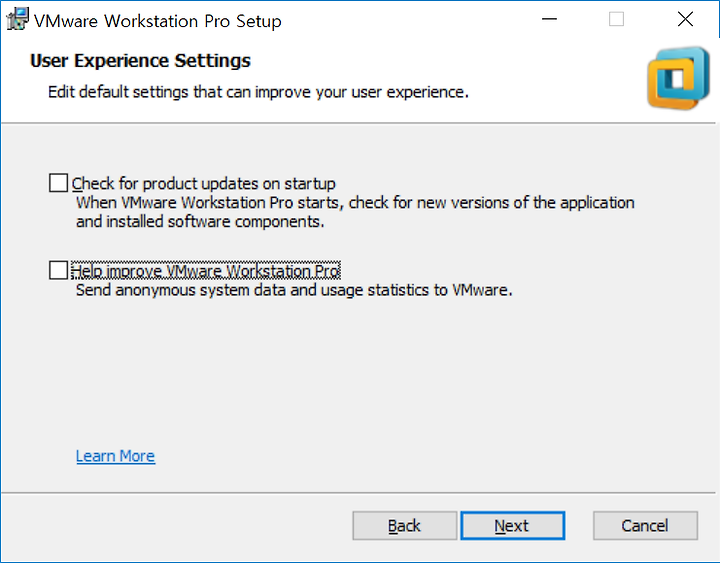Tick the Help improve VMware Workstation Pro checkbox

point(58,270)
